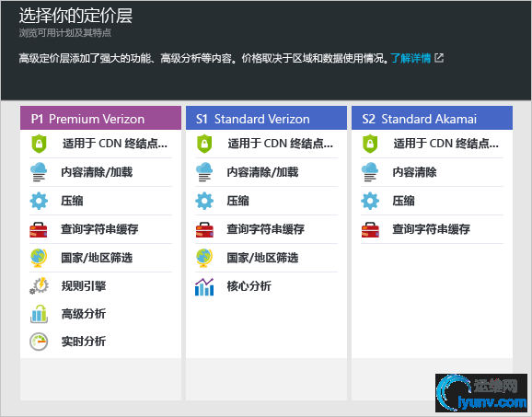Click 适用于 CDN 终结点... in S1 card
The width and height of the screenshot is (532, 417).
coord(280,144)
